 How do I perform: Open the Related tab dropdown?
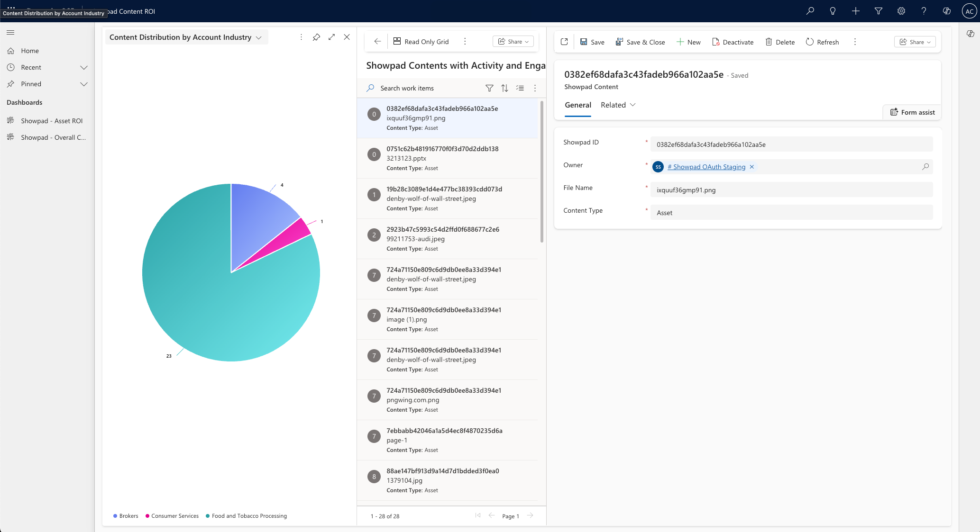pyautogui.click(x=634, y=105)
